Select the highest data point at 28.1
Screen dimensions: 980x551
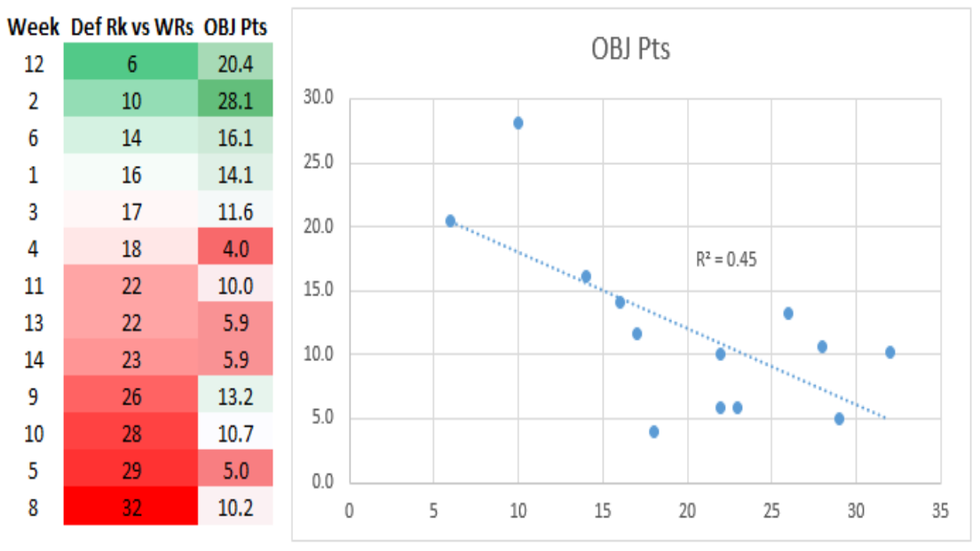(518, 123)
